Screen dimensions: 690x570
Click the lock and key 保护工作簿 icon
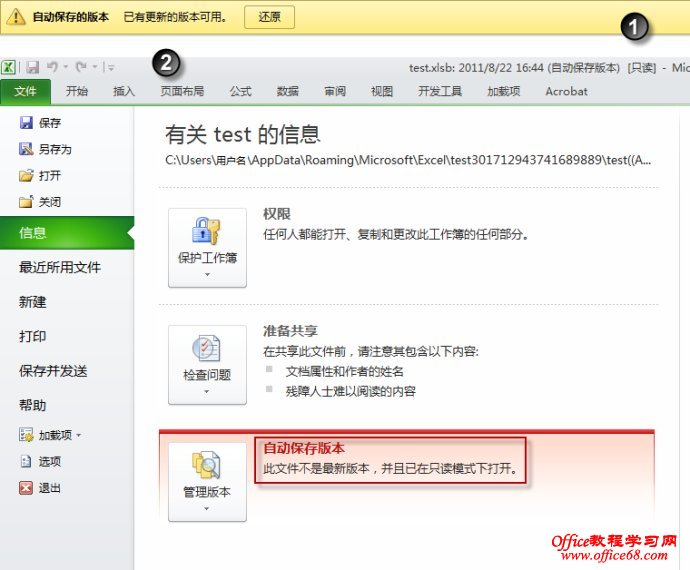click(x=206, y=231)
